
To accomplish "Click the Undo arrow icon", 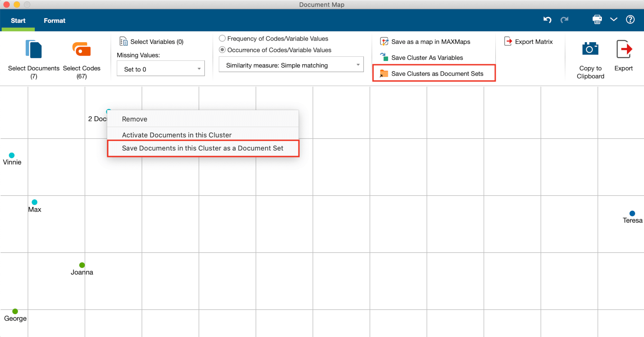I will tap(547, 20).
